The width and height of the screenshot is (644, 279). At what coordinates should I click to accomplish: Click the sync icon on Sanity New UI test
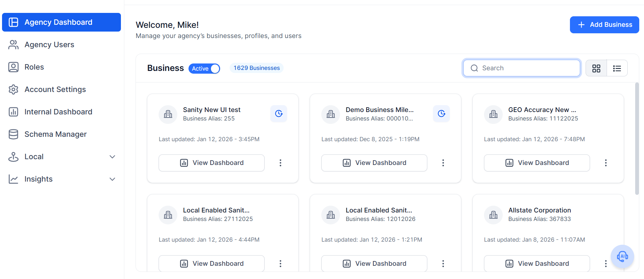click(x=279, y=113)
